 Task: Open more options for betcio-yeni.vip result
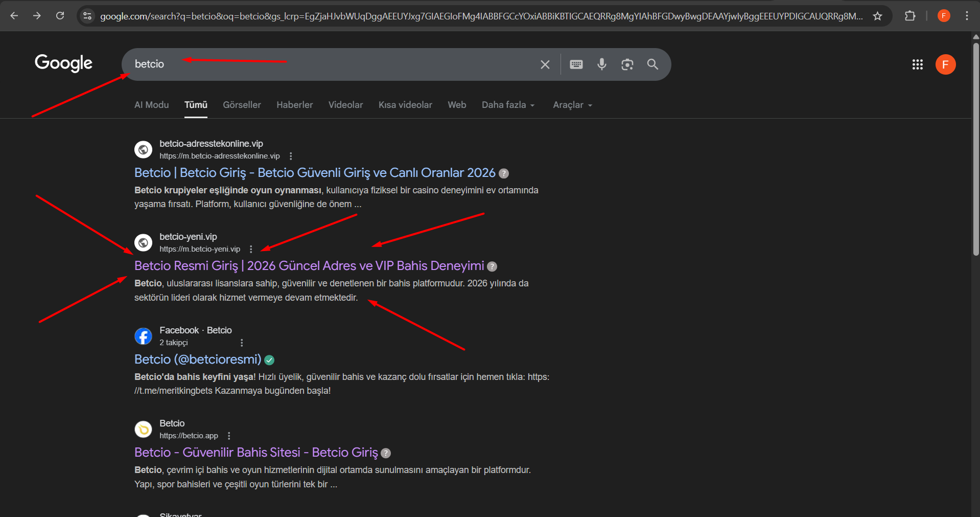tap(251, 249)
